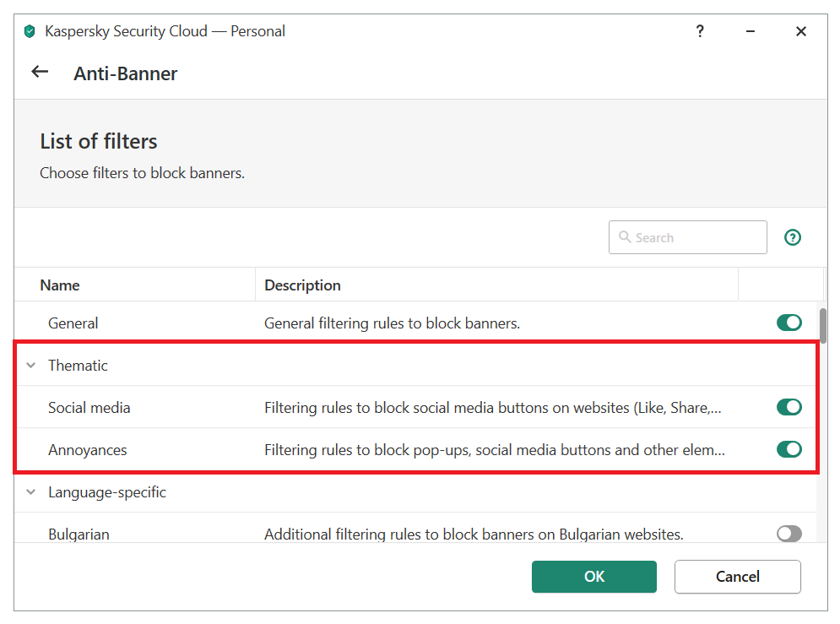Screen dimensions: 840x624
Task: Select the General row name
Action: (x=73, y=323)
